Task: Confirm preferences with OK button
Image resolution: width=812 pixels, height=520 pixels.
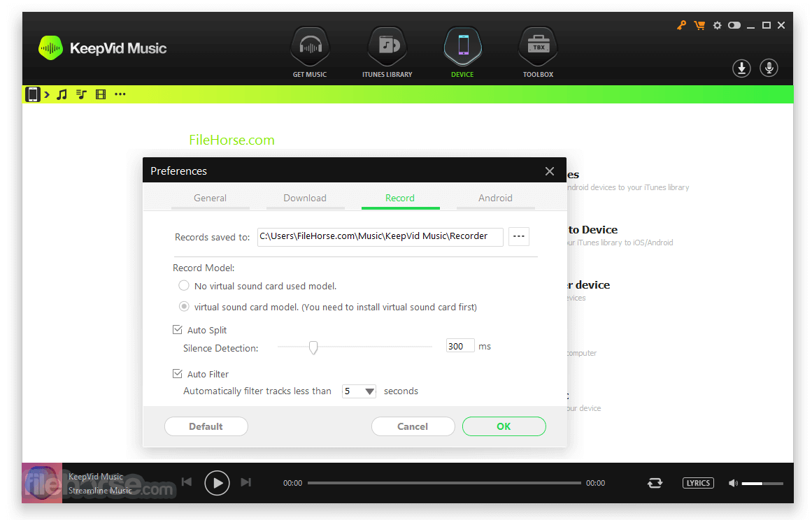Action: [504, 426]
